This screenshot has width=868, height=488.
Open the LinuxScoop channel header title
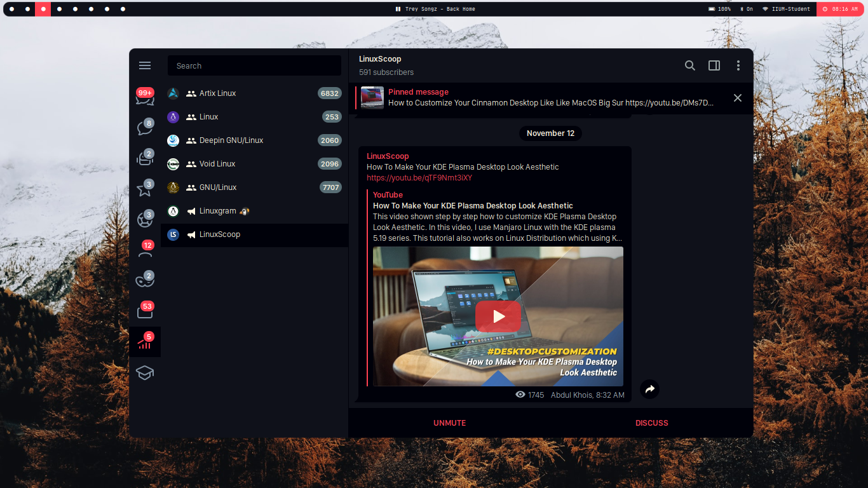coord(380,59)
